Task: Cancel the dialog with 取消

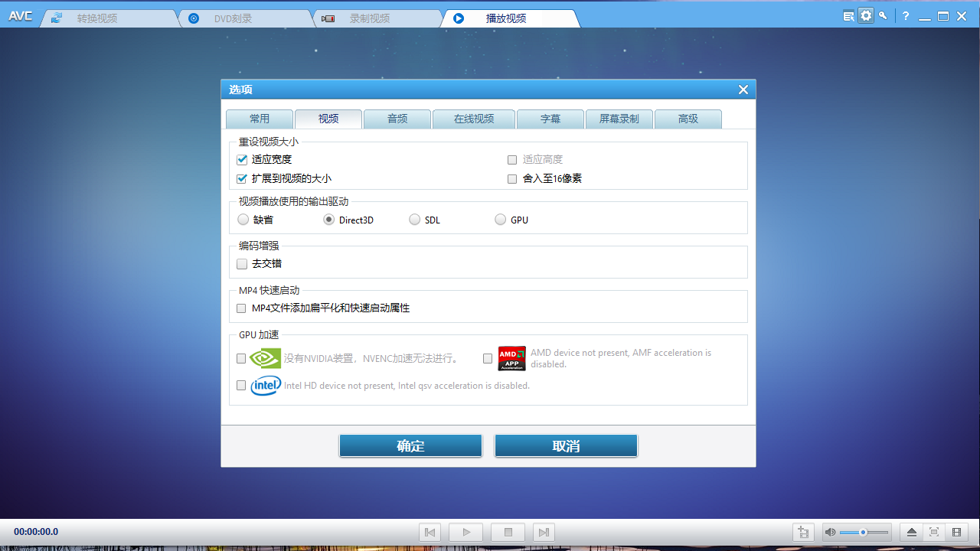Action: pos(566,445)
